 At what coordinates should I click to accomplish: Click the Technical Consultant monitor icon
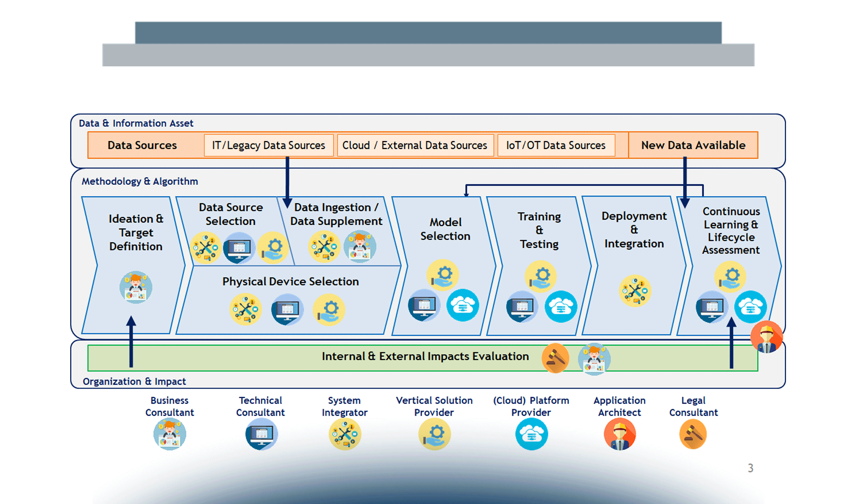click(261, 434)
